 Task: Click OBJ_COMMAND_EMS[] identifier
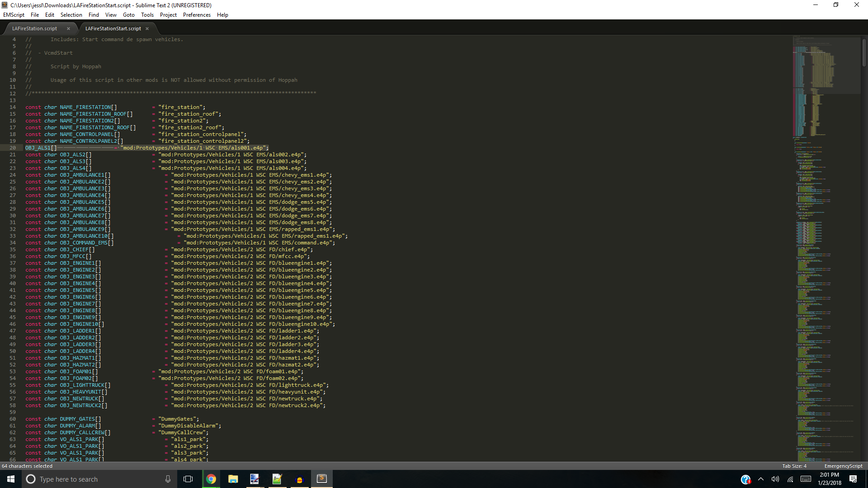coord(87,243)
